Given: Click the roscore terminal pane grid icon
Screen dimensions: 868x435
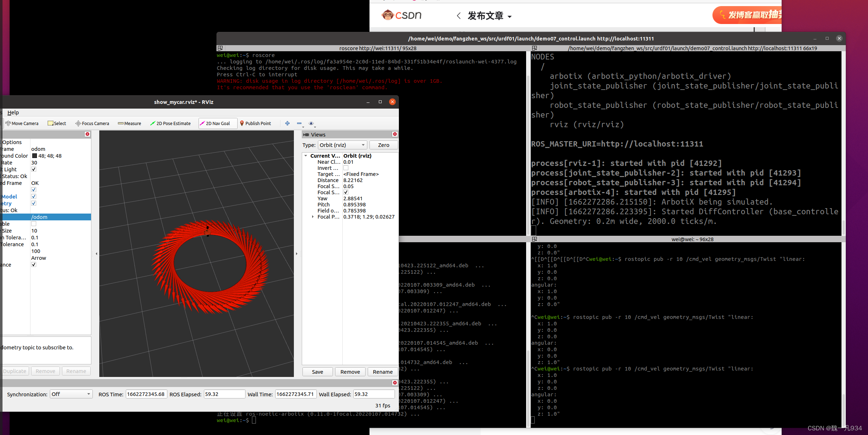Looking at the screenshot, I should tap(220, 48).
